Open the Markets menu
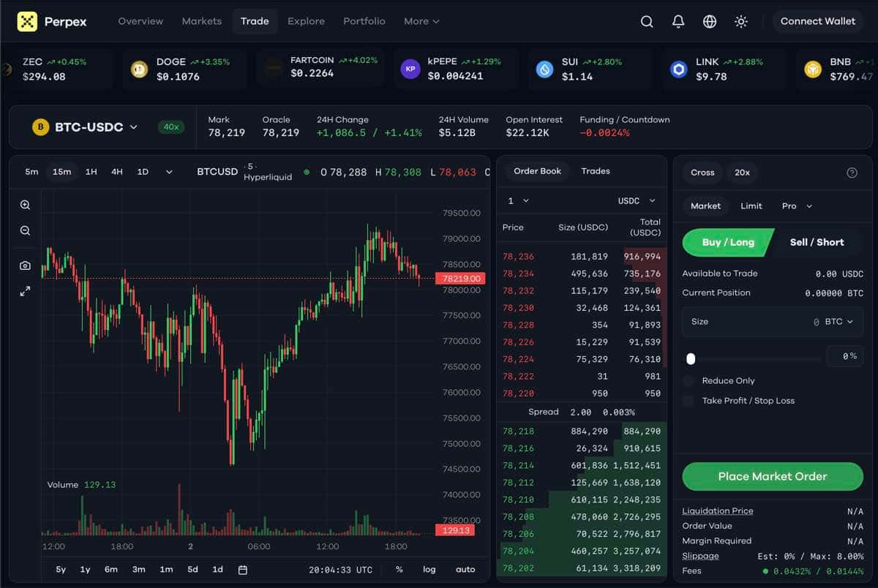 [201, 21]
